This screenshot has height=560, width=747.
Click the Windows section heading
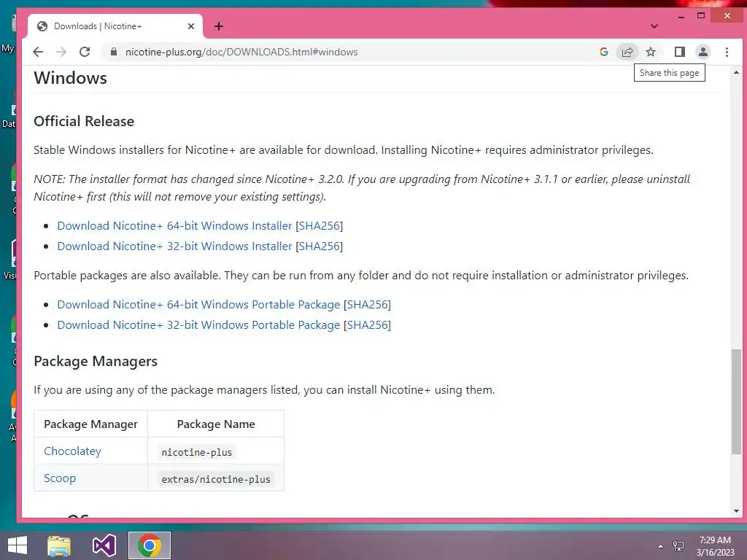(x=71, y=77)
